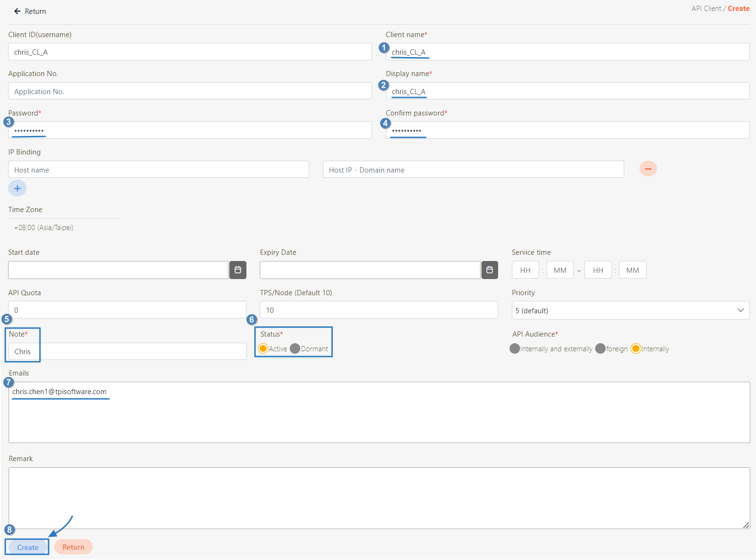Click the Application No. input field
The image size is (756, 560).
[190, 91]
